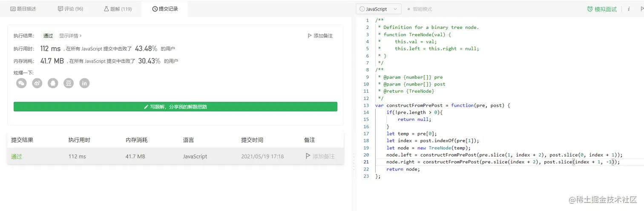Screen dimensions: 644x211
Task: Click the 2021/05/19 17:18 submission time
Action: click(x=262, y=157)
